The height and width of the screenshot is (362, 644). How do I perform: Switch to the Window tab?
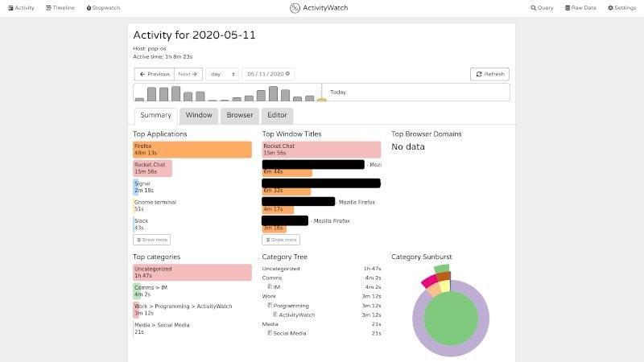coord(199,115)
